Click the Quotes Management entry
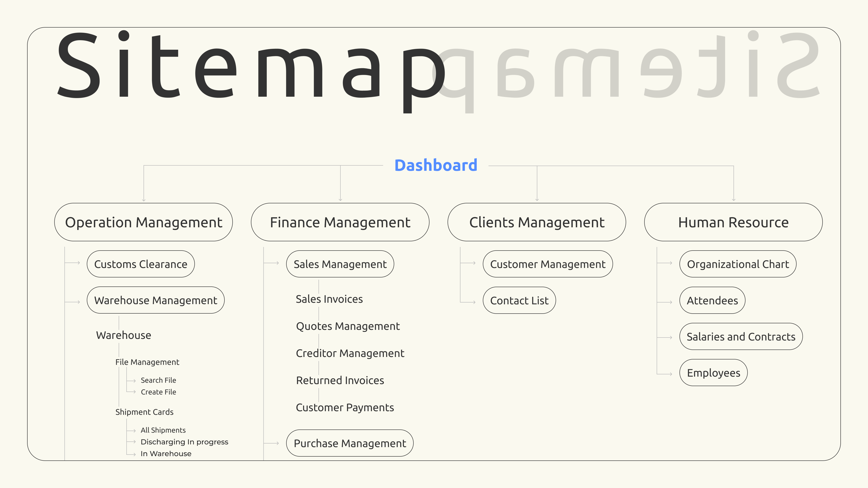 348,326
